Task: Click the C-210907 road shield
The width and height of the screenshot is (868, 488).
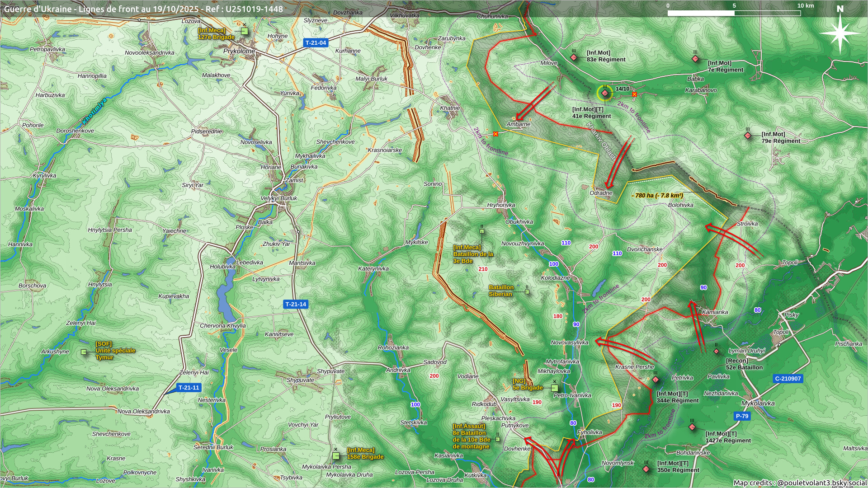Action: 788,379
